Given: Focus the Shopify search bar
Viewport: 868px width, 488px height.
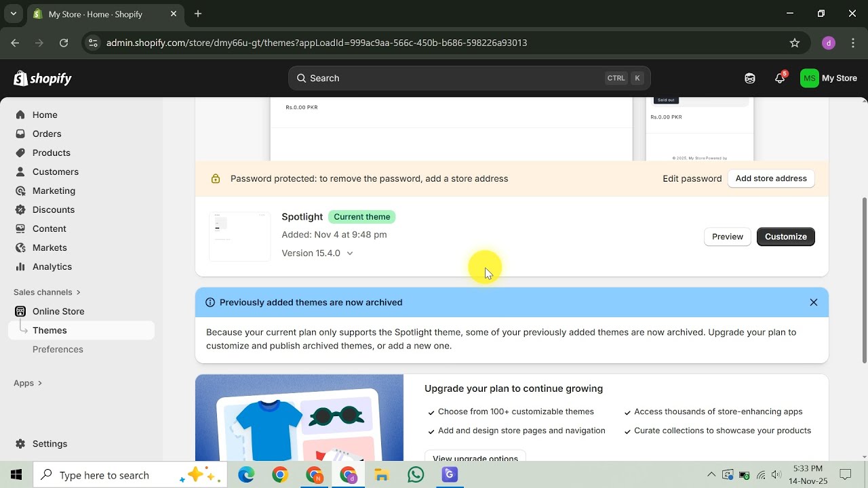Looking at the screenshot, I should [469, 78].
